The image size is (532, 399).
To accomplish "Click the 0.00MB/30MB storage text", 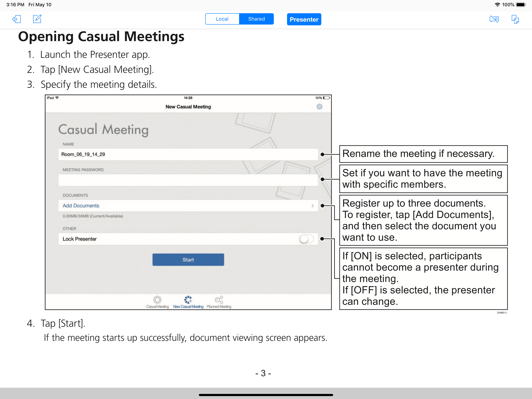I will [x=93, y=216].
